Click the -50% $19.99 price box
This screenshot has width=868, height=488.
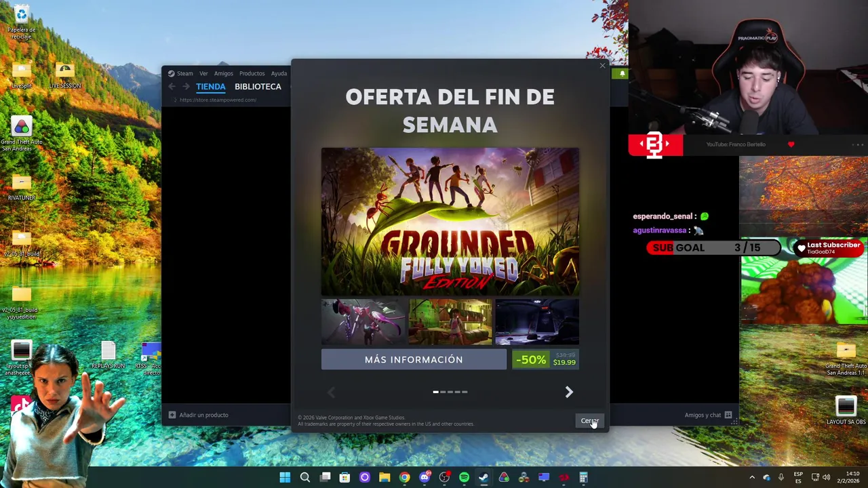[545, 360]
